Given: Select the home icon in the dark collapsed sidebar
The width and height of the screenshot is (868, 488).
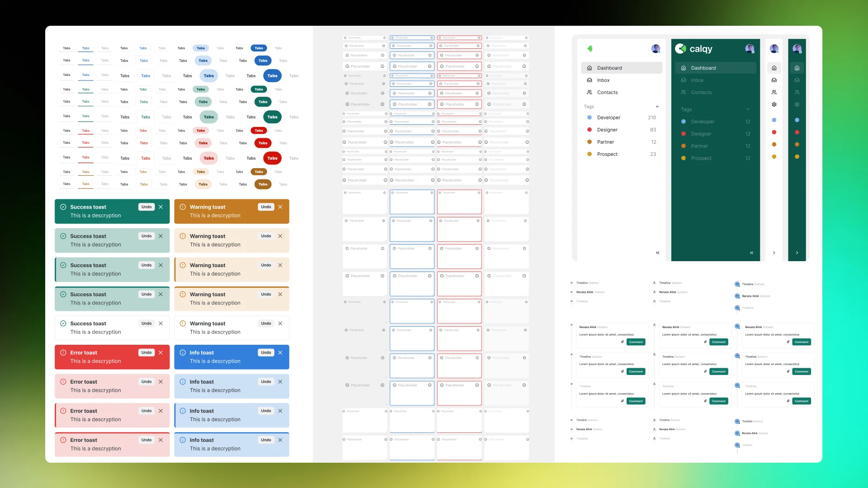Looking at the screenshot, I should [x=797, y=68].
